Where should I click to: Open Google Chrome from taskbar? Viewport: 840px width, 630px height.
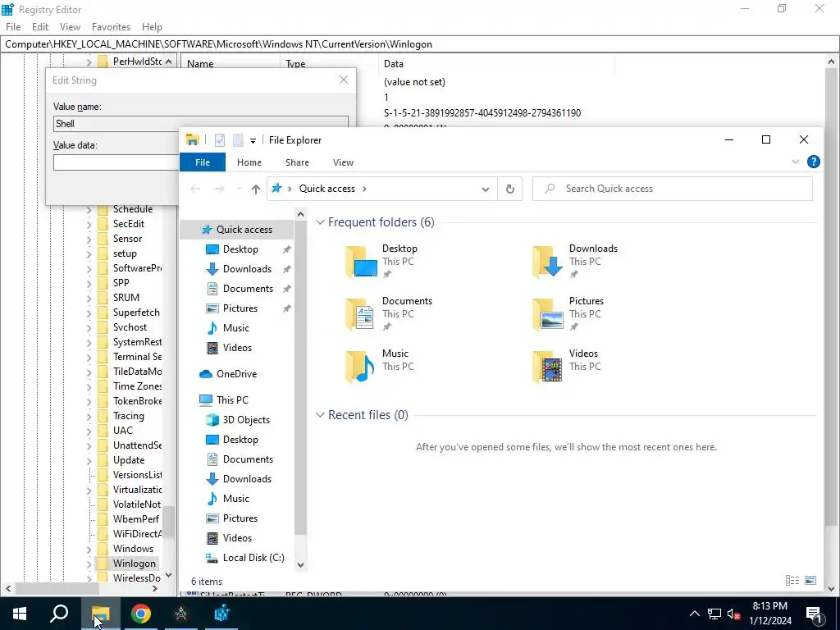click(141, 614)
